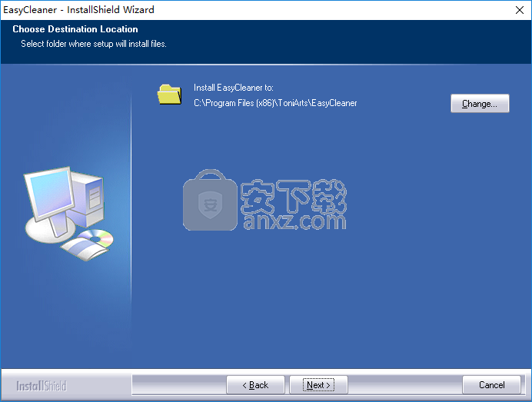This screenshot has width=532, height=402.
Task: Click 'Select folder where setup will install files.' text
Action: click(x=94, y=44)
